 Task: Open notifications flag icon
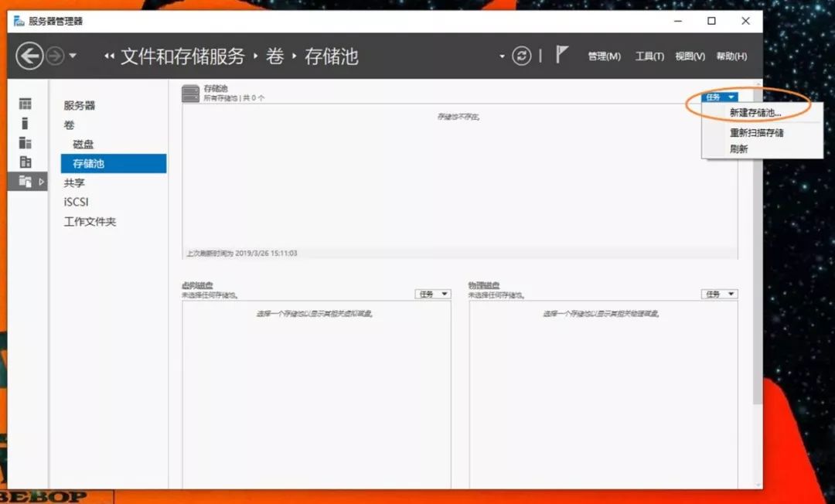tap(561, 54)
